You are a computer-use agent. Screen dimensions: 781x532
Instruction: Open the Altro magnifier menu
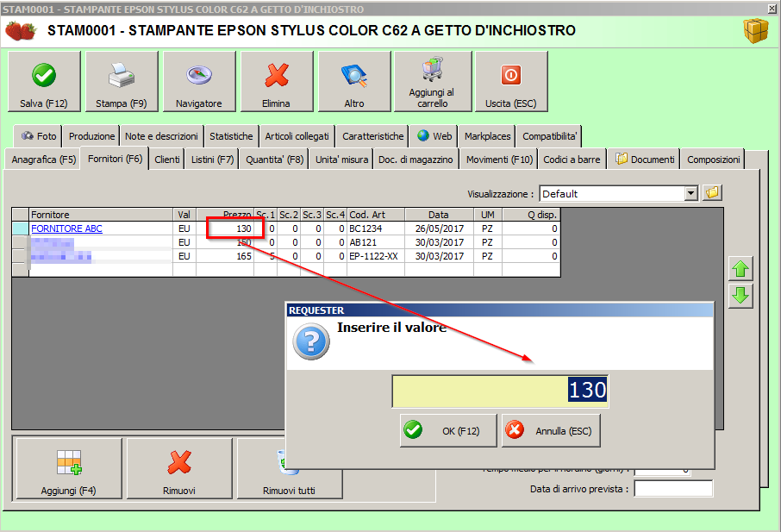[354, 82]
